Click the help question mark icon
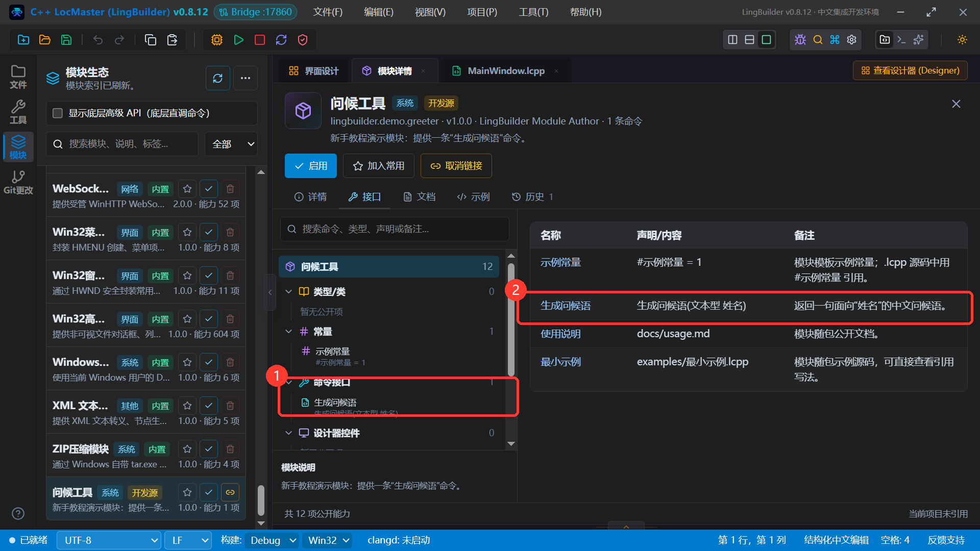 (x=18, y=513)
